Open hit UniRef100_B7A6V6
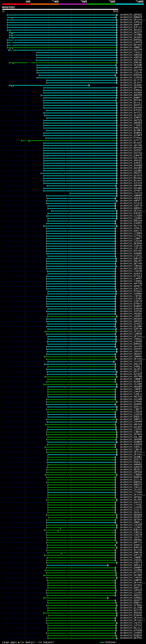This screenshot has height=644, width=146. click(131, 615)
